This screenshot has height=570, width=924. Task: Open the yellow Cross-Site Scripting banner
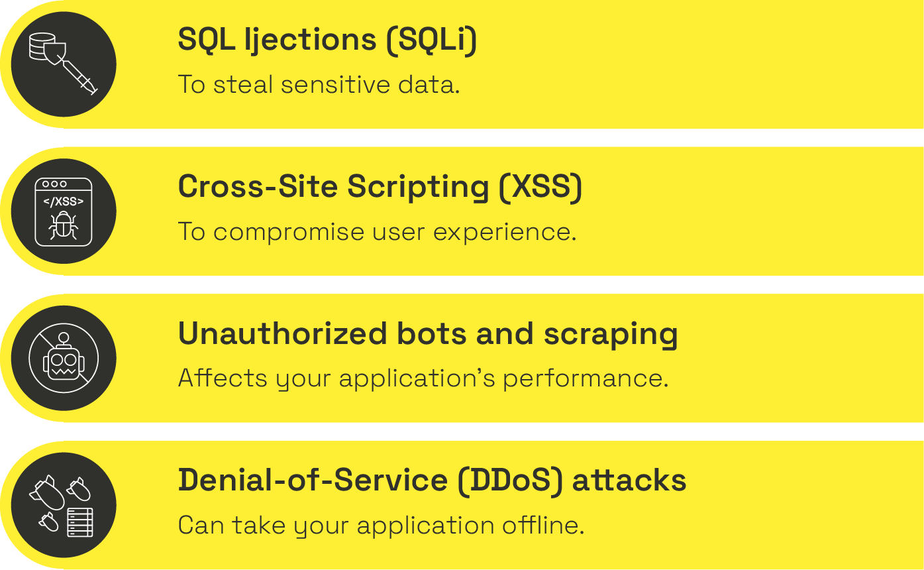pos(462,211)
